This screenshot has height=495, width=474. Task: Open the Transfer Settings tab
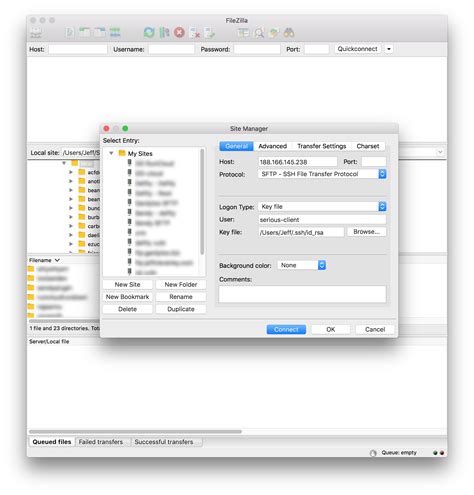pos(322,146)
